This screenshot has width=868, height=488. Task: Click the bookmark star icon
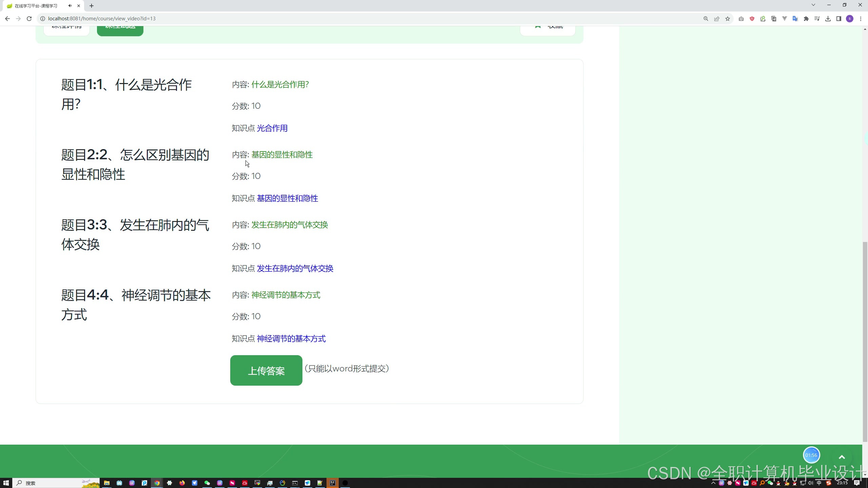pos(728,19)
